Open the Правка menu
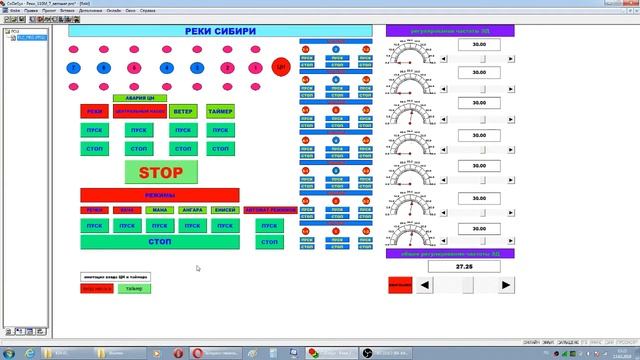 tap(31, 11)
